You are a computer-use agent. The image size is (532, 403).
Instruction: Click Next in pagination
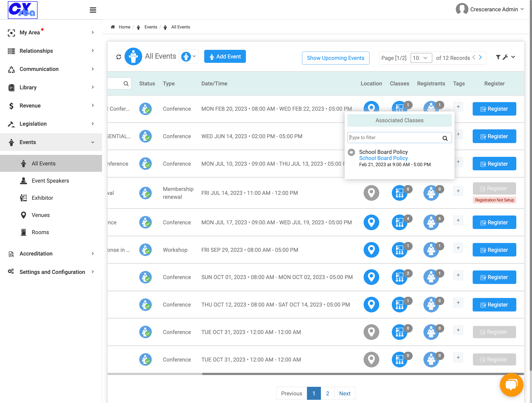pos(345,393)
